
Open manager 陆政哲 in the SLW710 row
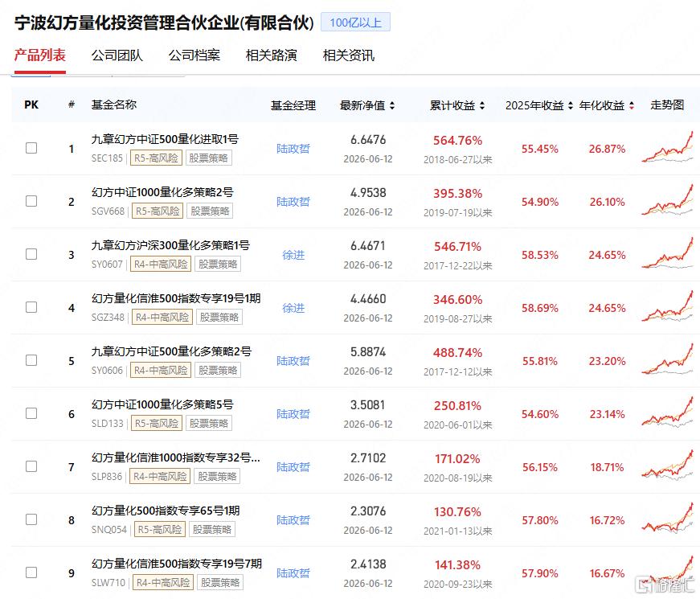click(293, 573)
